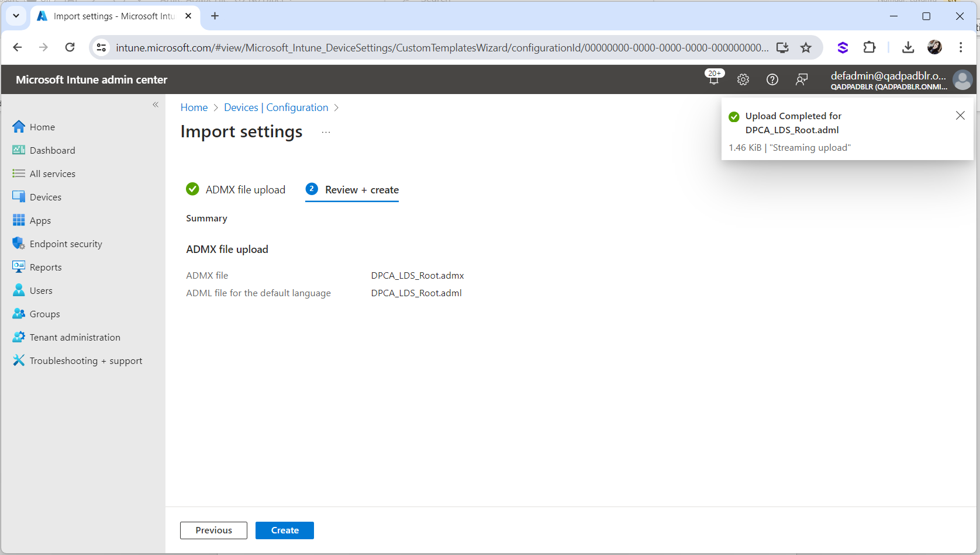
Task: Click DPCA_LDS_Root.admx value
Action: click(417, 276)
